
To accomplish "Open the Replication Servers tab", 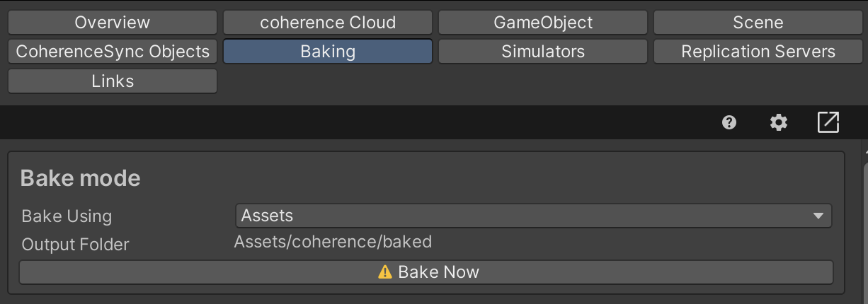I will pos(758,52).
